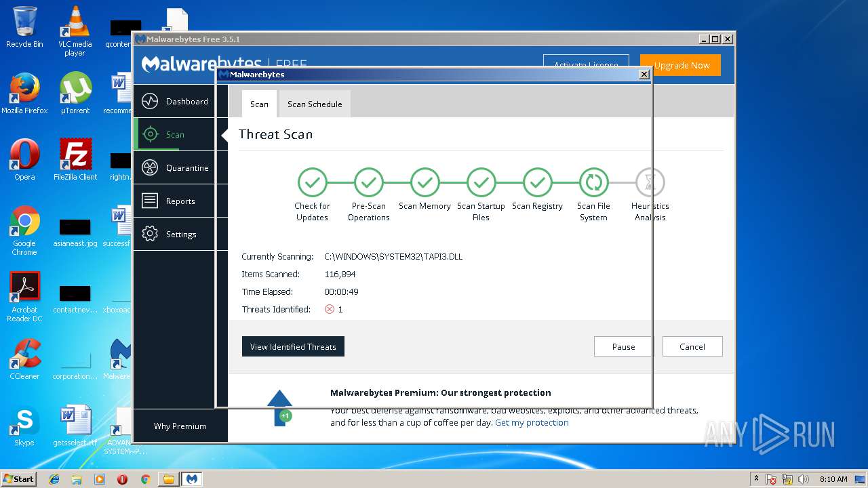Select the Scan target icon in sidebar

point(150,135)
